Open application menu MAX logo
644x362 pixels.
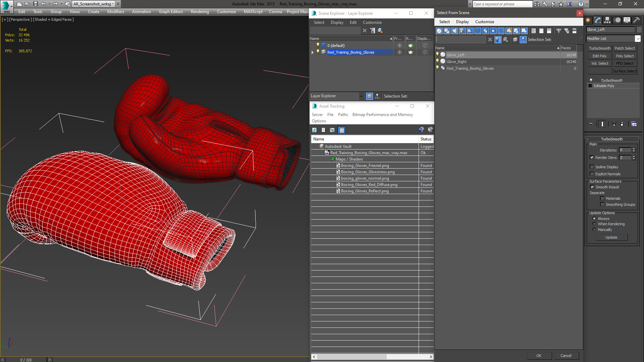coord(6,6)
